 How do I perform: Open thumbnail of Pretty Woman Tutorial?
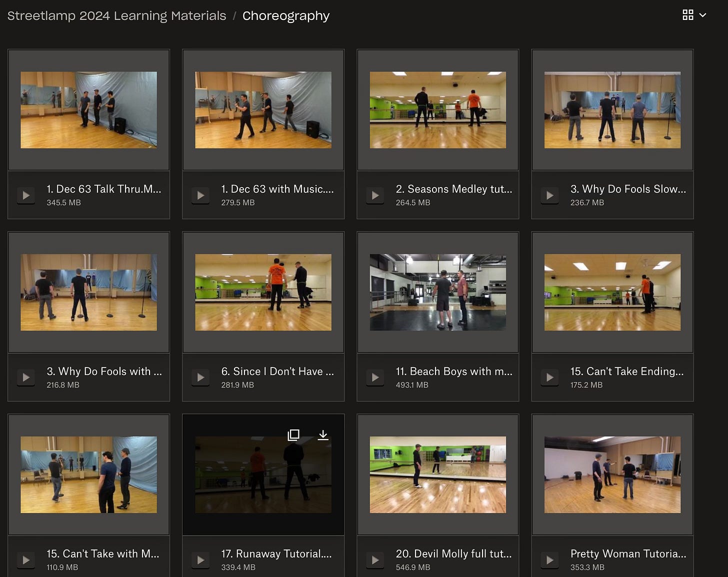coord(612,475)
